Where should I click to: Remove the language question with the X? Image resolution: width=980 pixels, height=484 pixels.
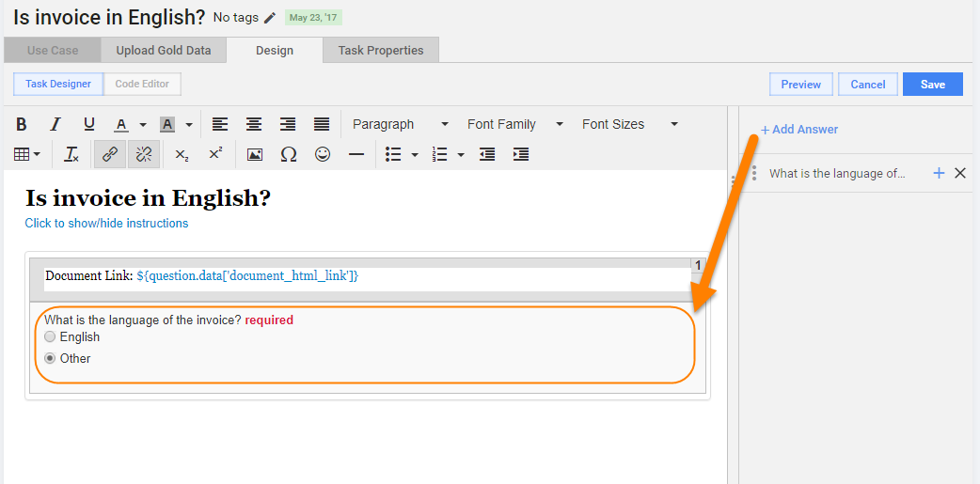point(960,174)
